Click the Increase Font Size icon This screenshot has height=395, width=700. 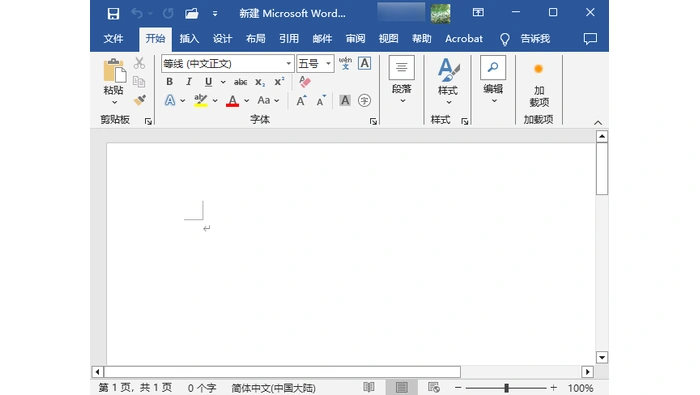pyautogui.click(x=301, y=100)
